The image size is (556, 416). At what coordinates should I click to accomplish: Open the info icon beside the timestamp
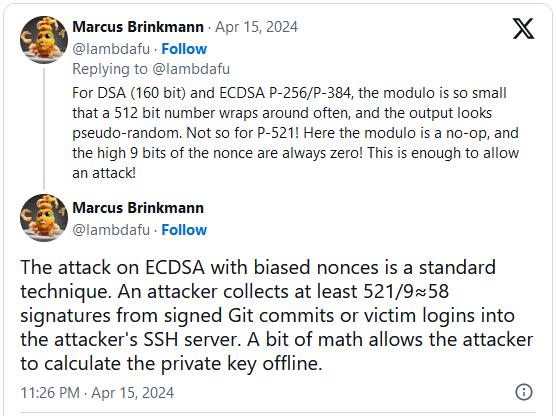click(x=523, y=392)
